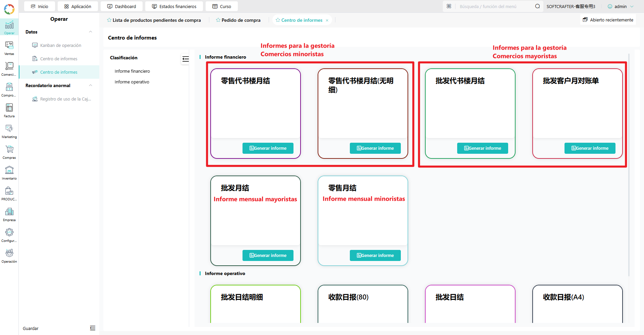The width and height of the screenshot is (644, 335).
Task: Open the Ventas sidebar module
Action: click(x=9, y=48)
